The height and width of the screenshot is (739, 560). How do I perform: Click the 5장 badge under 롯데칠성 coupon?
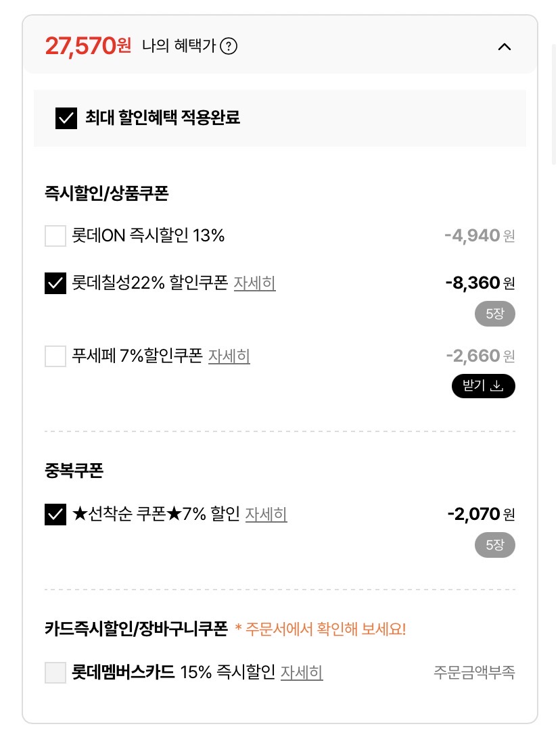coord(494,314)
